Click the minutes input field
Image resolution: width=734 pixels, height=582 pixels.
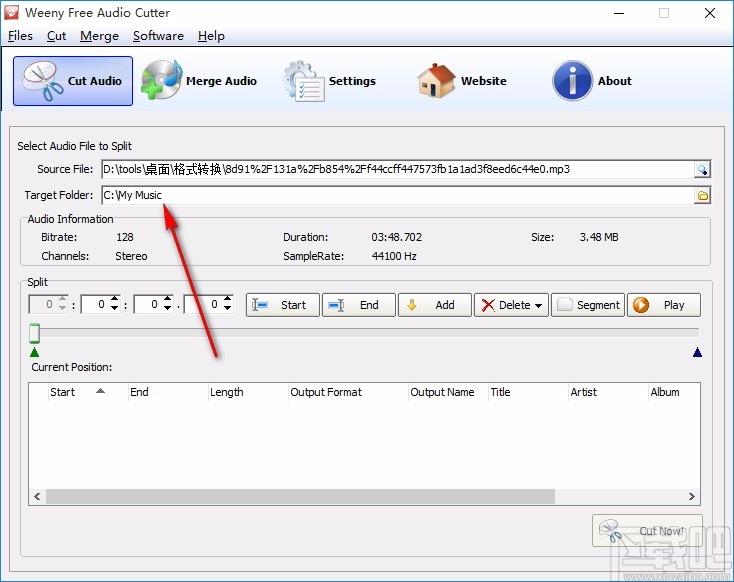95,304
